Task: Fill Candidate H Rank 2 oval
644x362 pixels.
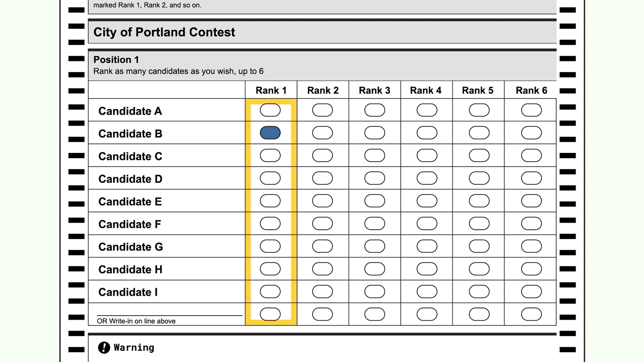Action: point(322,269)
